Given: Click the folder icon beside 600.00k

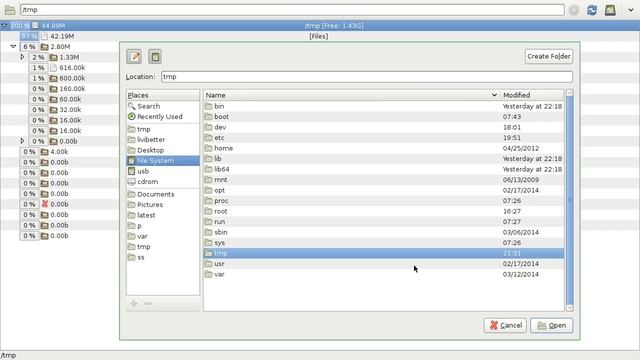Looking at the screenshot, I should (x=53, y=78).
